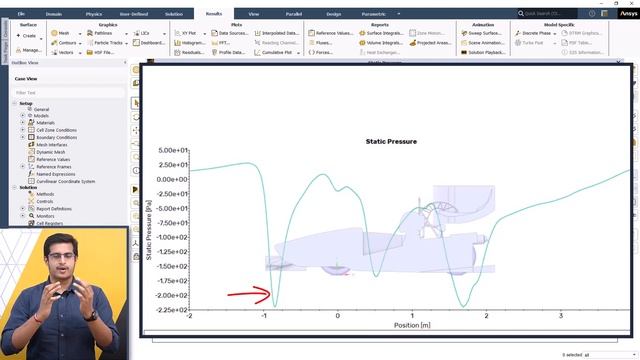Open Particle Tracks tool
The height and width of the screenshot is (360, 640).
coord(104,43)
